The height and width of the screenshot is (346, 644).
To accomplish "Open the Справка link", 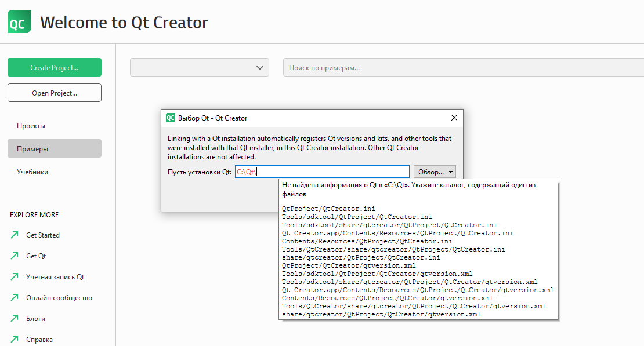I will (39, 340).
